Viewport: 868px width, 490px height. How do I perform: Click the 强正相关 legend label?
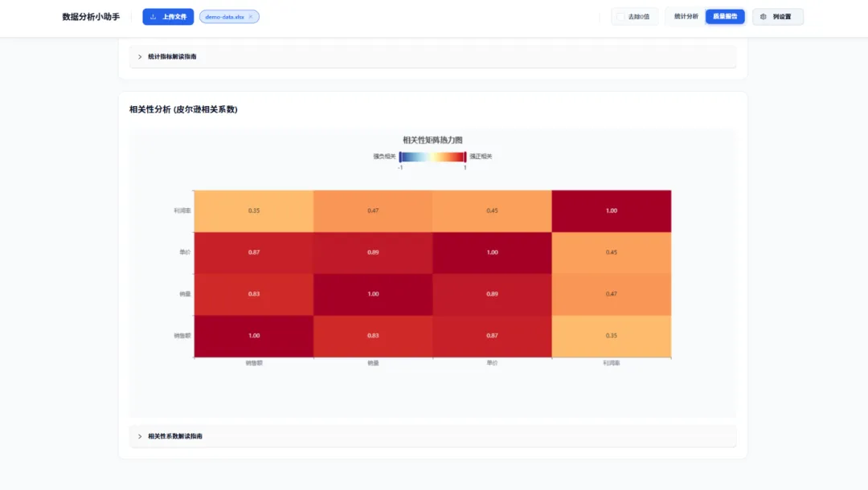click(481, 157)
